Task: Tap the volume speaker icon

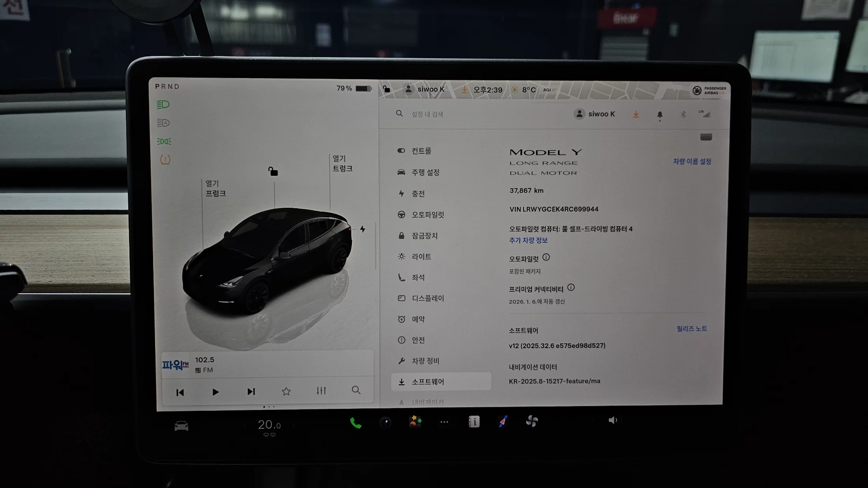Action: click(613, 420)
